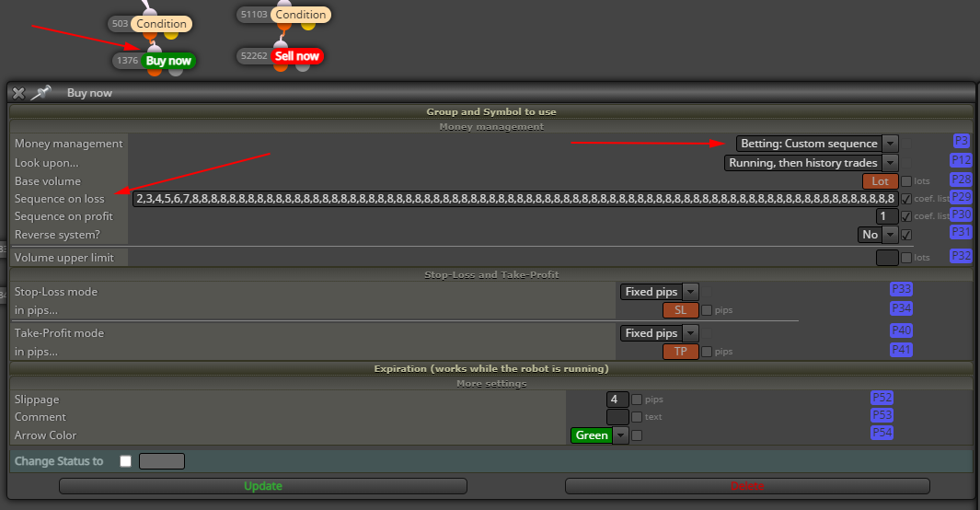The width and height of the screenshot is (980, 510).
Task: Enable the Change Status to checkbox
Action: (x=126, y=461)
